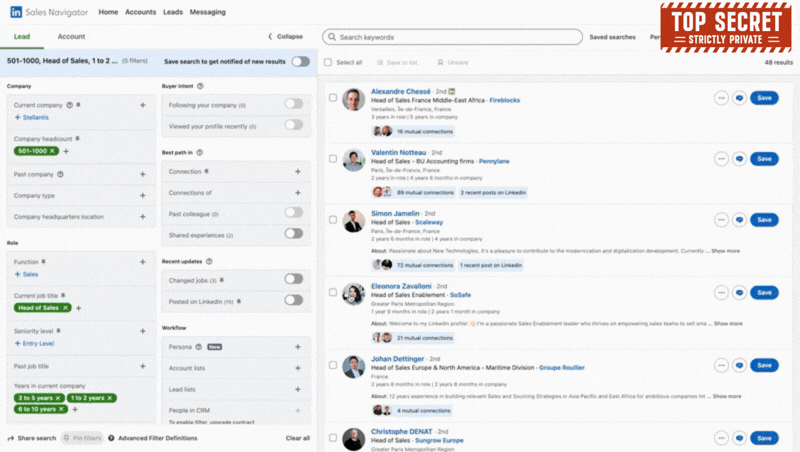Open the more options menu for Alexandre Chessé
Screen dimensions: 800x452
(x=721, y=98)
